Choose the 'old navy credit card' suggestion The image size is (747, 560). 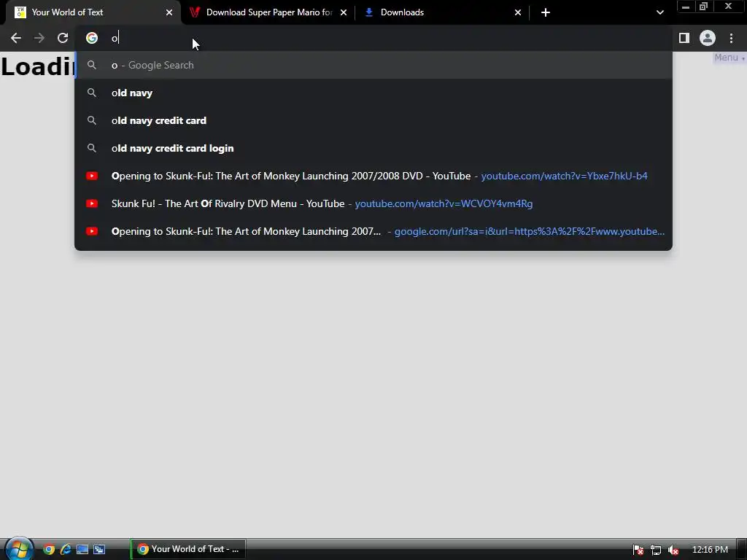tap(373, 120)
